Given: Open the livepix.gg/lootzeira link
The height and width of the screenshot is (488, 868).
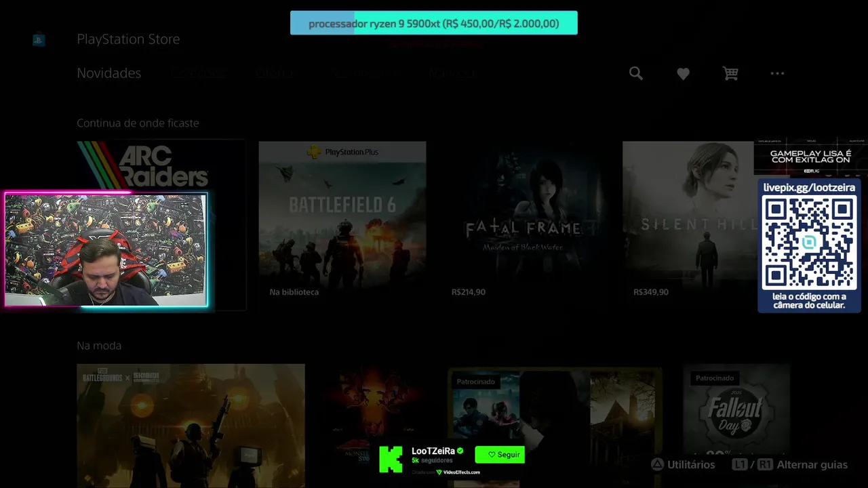Looking at the screenshot, I should pyautogui.click(x=809, y=188).
